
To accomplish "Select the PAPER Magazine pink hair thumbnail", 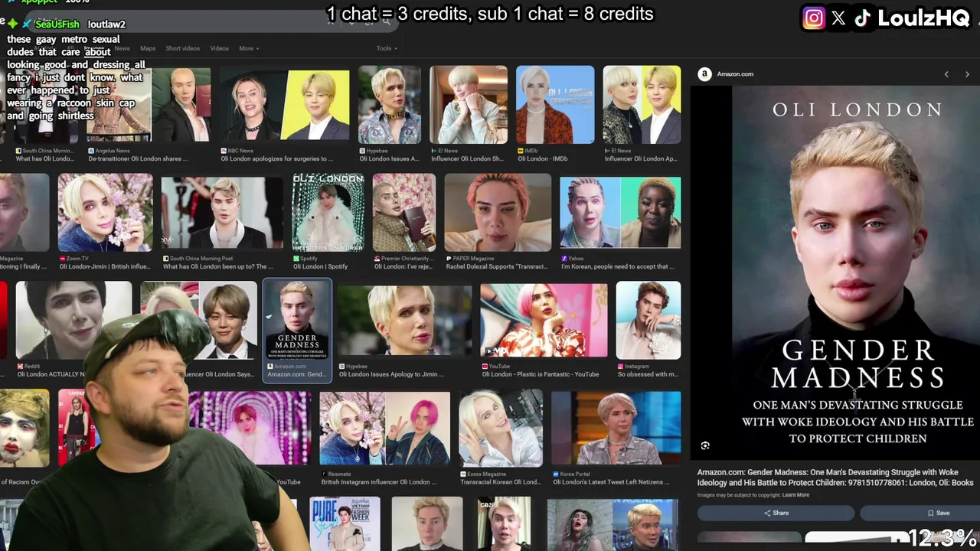I will click(x=498, y=214).
